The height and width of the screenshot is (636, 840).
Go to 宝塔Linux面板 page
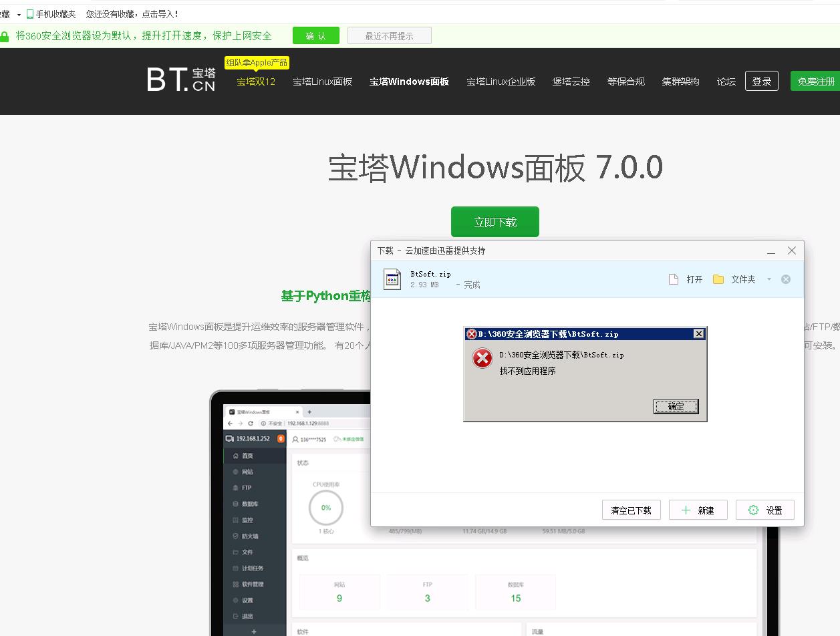(322, 82)
